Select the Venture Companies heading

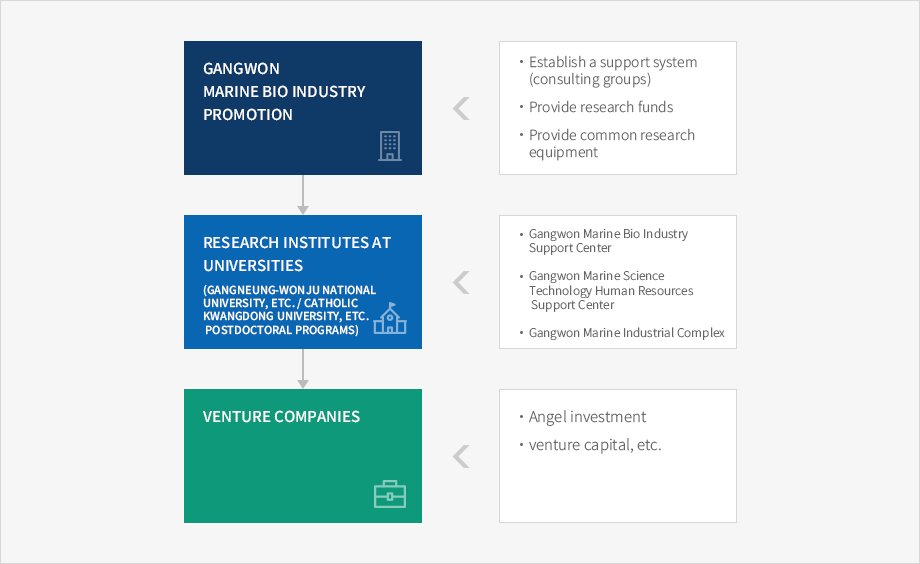tap(282, 417)
